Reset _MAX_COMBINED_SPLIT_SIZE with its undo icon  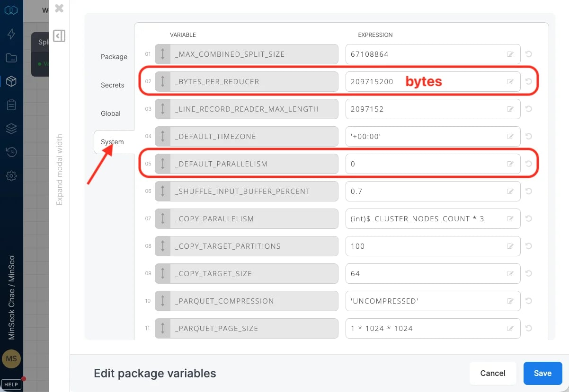(529, 54)
